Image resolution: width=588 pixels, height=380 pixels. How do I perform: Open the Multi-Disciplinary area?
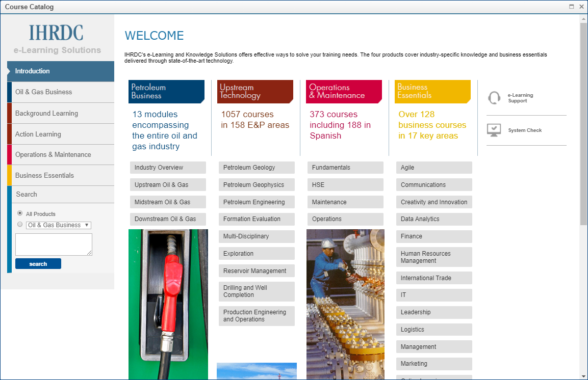257,236
